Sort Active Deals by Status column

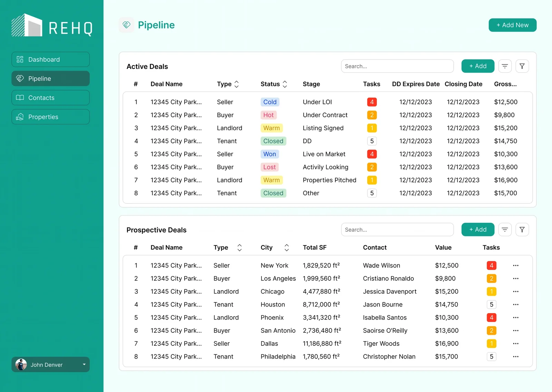[x=285, y=84]
